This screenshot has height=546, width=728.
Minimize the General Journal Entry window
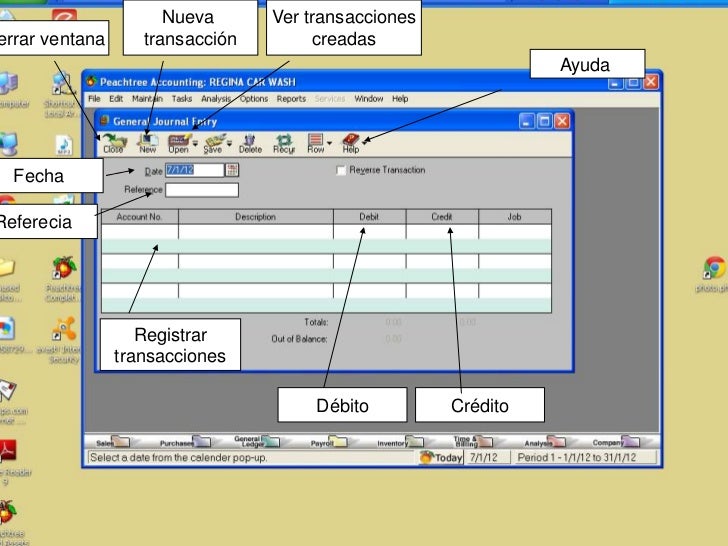coord(526,121)
